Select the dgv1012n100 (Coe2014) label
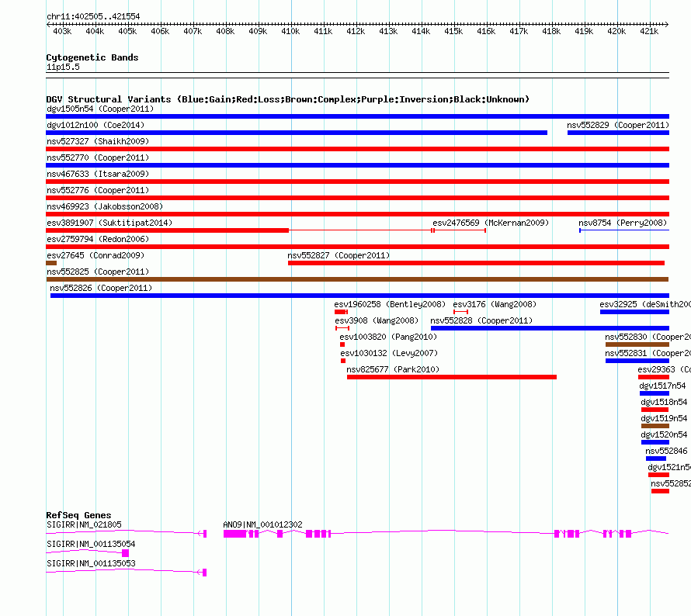 click(x=95, y=125)
